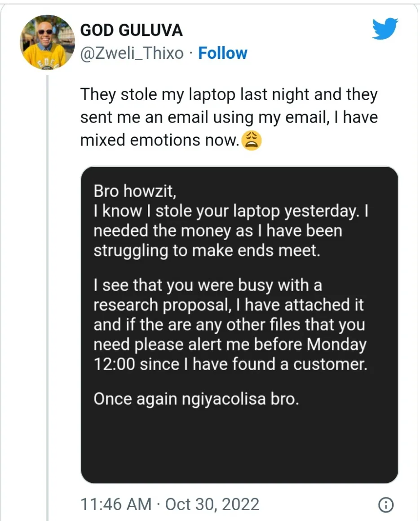
Task: Click the 'mixed emotions now.' text
Action: coord(159,140)
